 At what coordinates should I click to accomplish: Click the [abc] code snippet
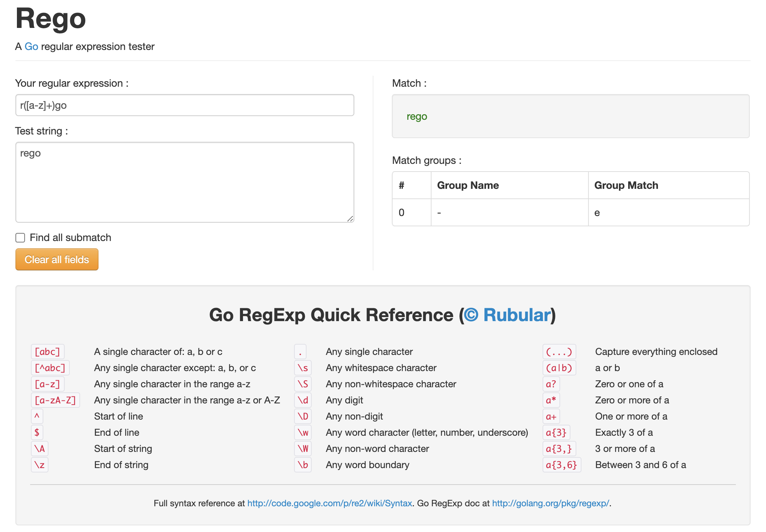tap(47, 352)
